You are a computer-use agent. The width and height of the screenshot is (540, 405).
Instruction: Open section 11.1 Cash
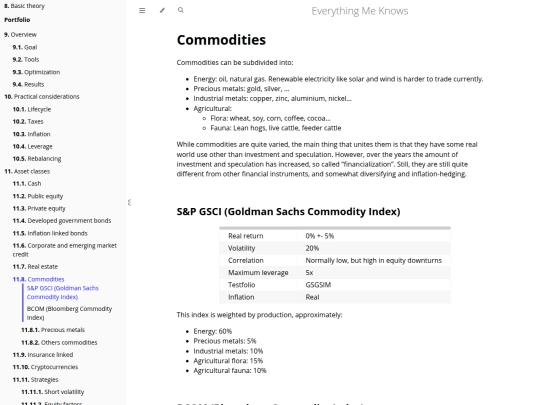pyautogui.click(x=27, y=184)
